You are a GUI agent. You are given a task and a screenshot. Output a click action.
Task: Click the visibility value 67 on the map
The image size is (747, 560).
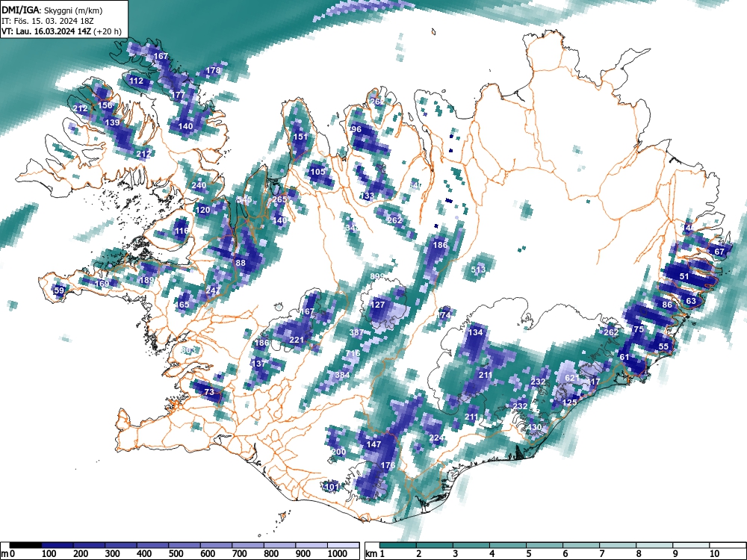(719, 252)
